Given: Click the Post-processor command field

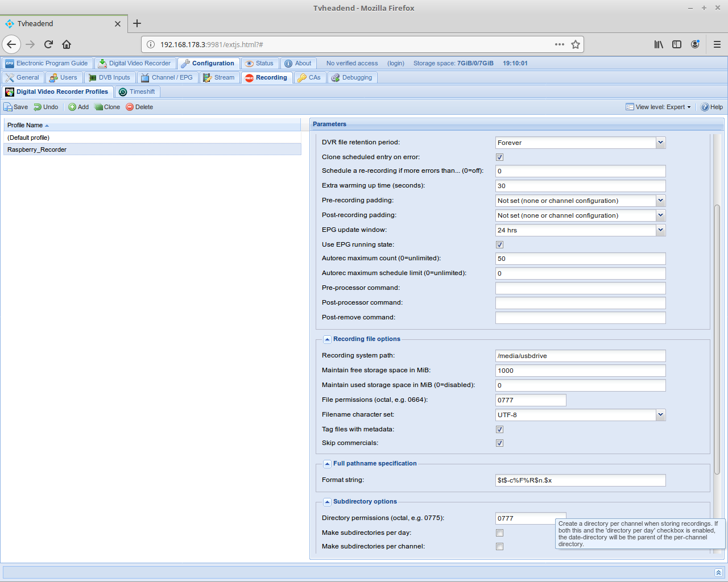Looking at the screenshot, I should (581, 303).
